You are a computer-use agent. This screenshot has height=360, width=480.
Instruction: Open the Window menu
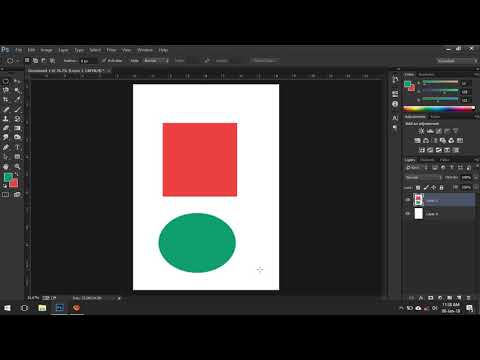click(x=145, y=50)
